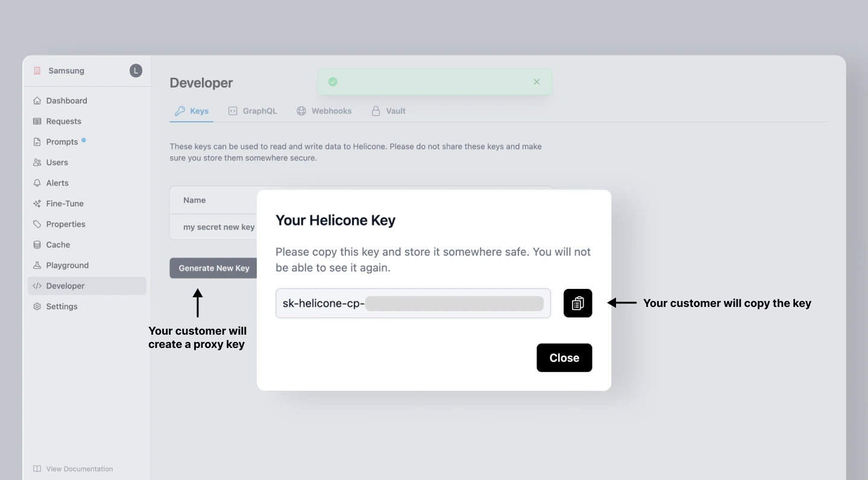This screenshot has width=868, height=480.
Task: Dismiss the green notification with its X
Action: tap(536, 81)
